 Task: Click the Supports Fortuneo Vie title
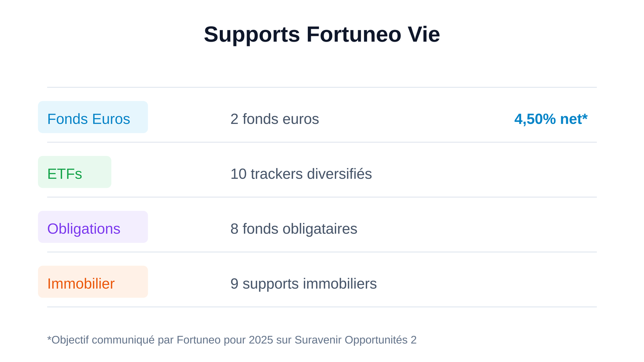point(322,35)
